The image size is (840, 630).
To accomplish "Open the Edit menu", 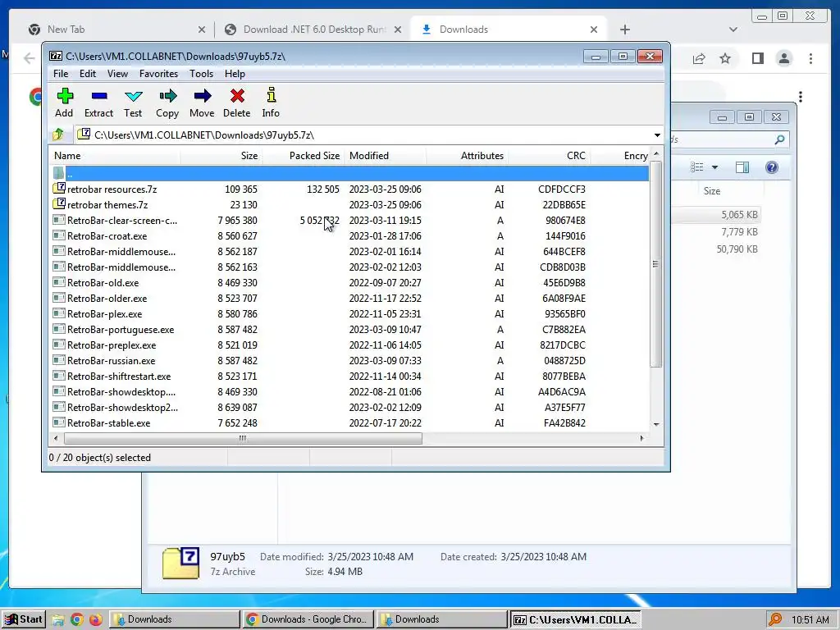I will [x=87, y=74].
